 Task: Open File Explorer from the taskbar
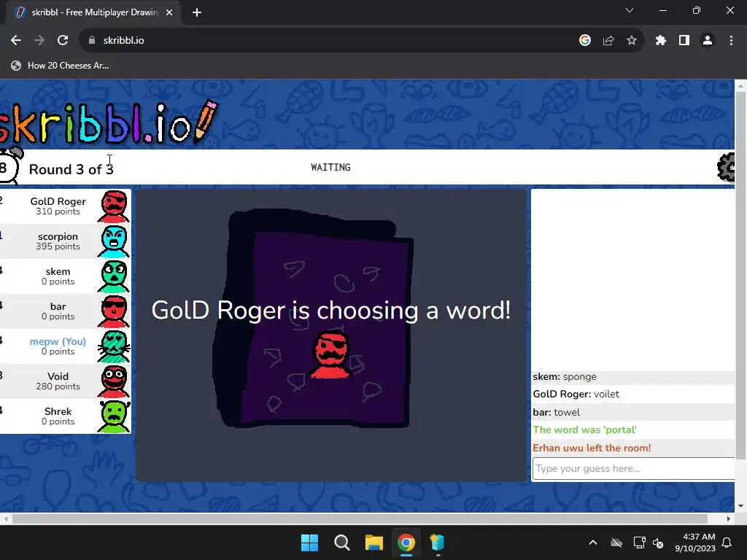point(374,542)
